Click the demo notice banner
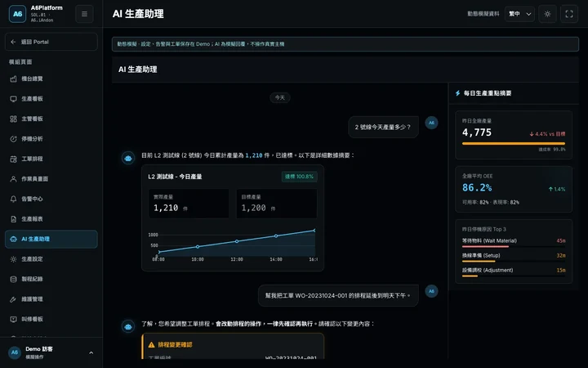This screenshot has width=588, height=368. pos(345,44)
